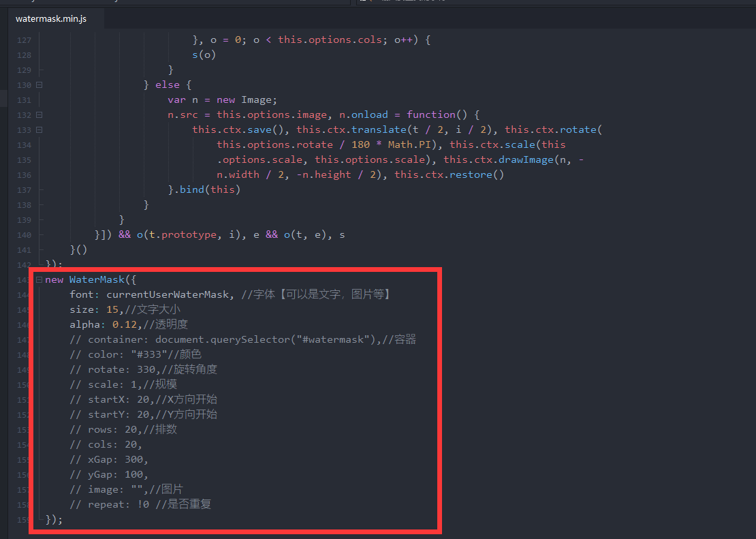This screenshot has height=539, width=756.
Task: Select the watermask.min.js editor tab
Action: tap(51, 19)
